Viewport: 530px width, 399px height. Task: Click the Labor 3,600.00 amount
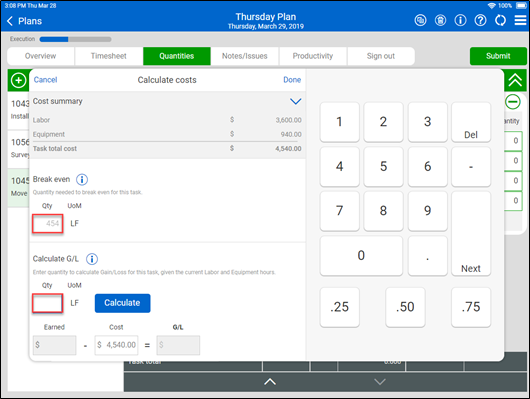click(x=288, y=120)
